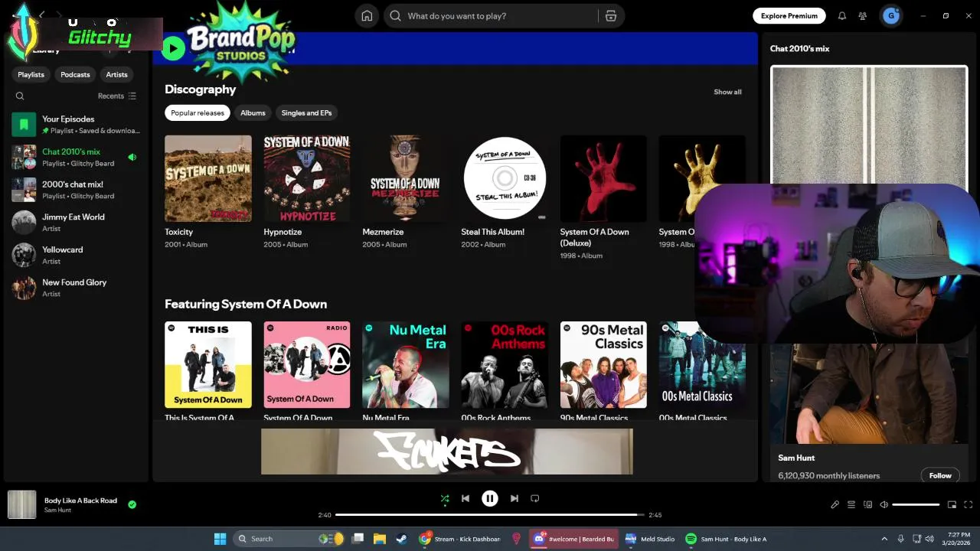The image size is (980, 551).
Task: Enter full screen player icon
Action: pos(969,504)
